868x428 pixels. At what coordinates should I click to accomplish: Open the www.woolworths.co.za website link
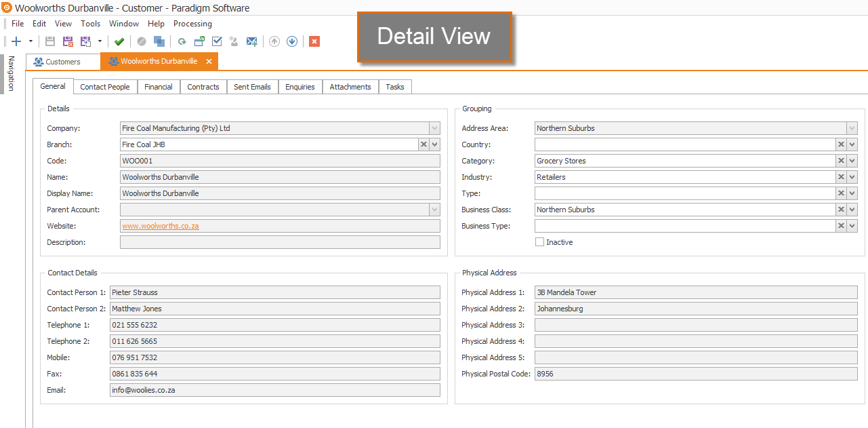[x=160, y=226]
